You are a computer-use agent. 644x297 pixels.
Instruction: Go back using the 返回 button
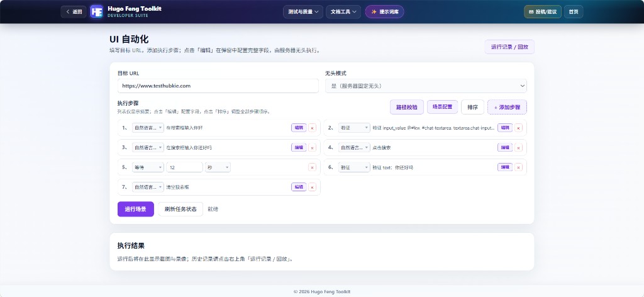[x=74, y=11]
